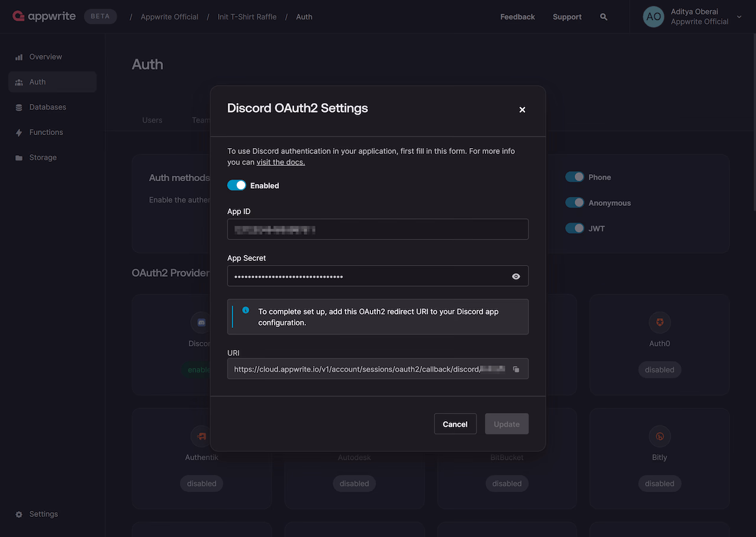
Task: Click the Update button
Action: [x=507, y=424]
